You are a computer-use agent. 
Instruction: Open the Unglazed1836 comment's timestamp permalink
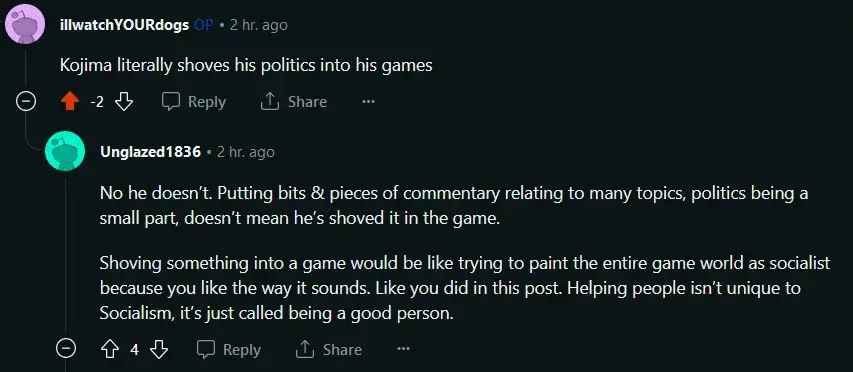pos(246,152)
